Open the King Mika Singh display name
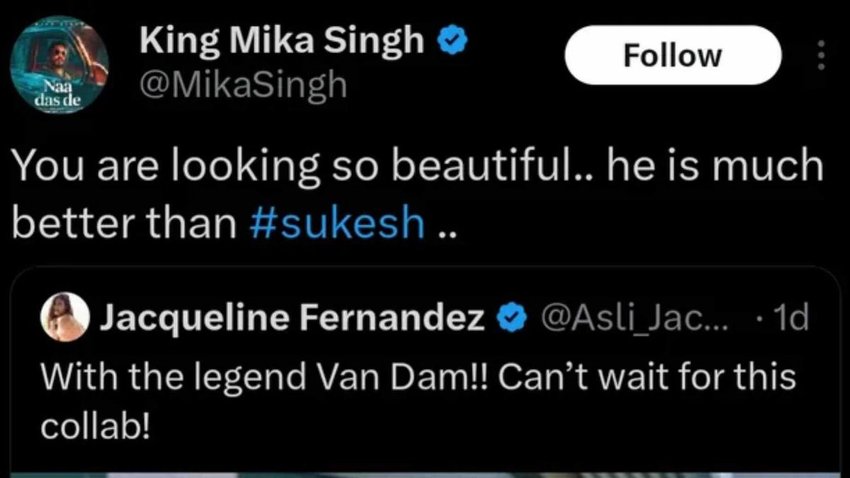The height and width of the screenshot is (478, 850). point(283,41)
